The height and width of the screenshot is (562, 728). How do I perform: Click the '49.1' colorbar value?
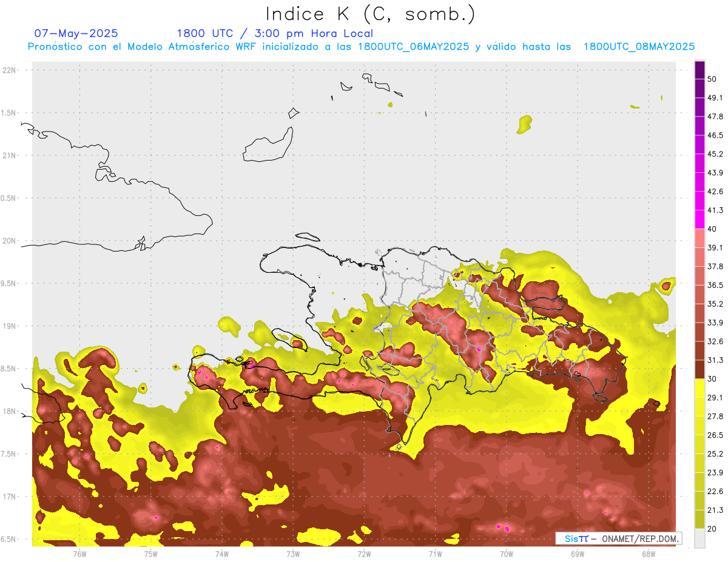click(x=715, y=98)
